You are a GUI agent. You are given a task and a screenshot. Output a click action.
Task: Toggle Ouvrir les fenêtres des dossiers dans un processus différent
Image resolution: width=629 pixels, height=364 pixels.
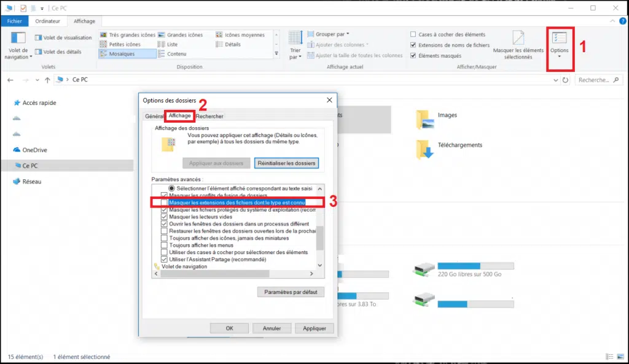pyautogui.click(x=164, y=224)
